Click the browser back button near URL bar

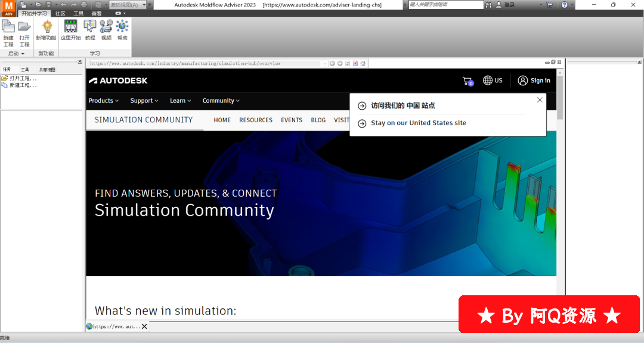pyautogui.click(x=332, y=63)
